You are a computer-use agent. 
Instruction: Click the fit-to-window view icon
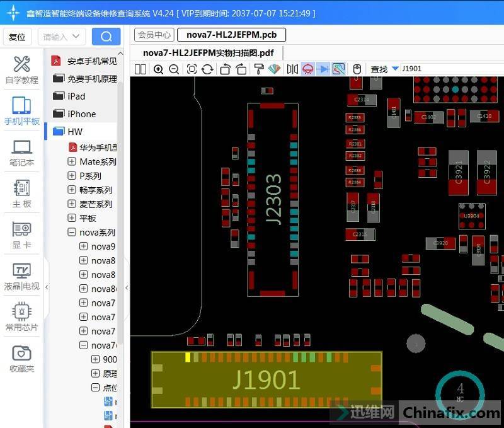coord(192,69)
